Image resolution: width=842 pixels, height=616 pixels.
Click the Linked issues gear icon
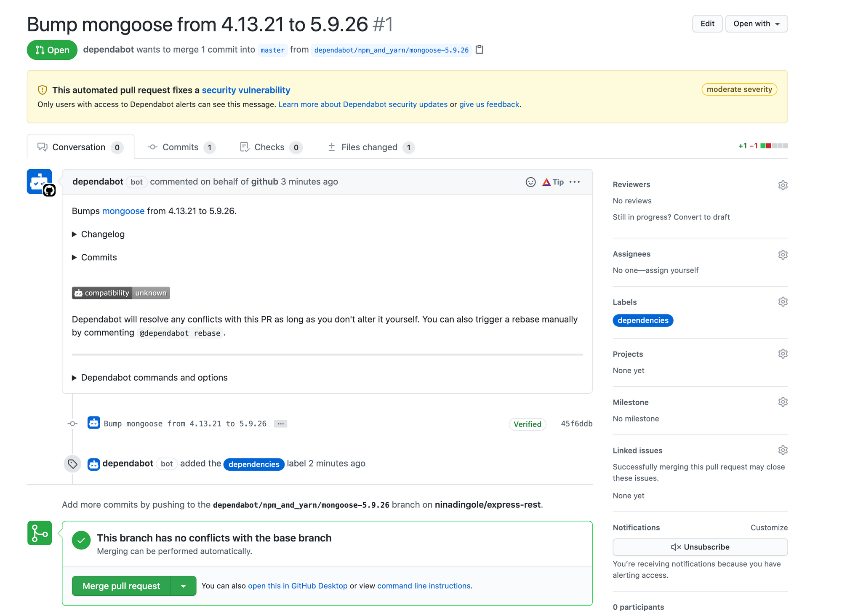(783, 450)
